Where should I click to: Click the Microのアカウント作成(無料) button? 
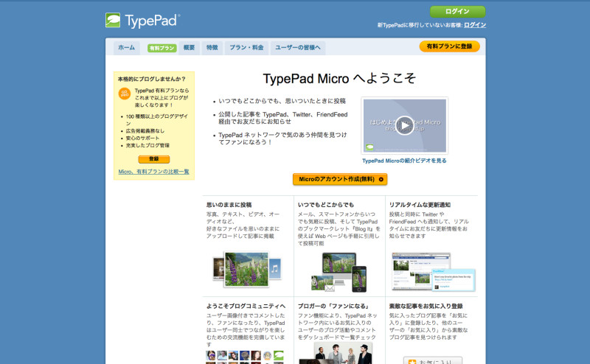340,179
